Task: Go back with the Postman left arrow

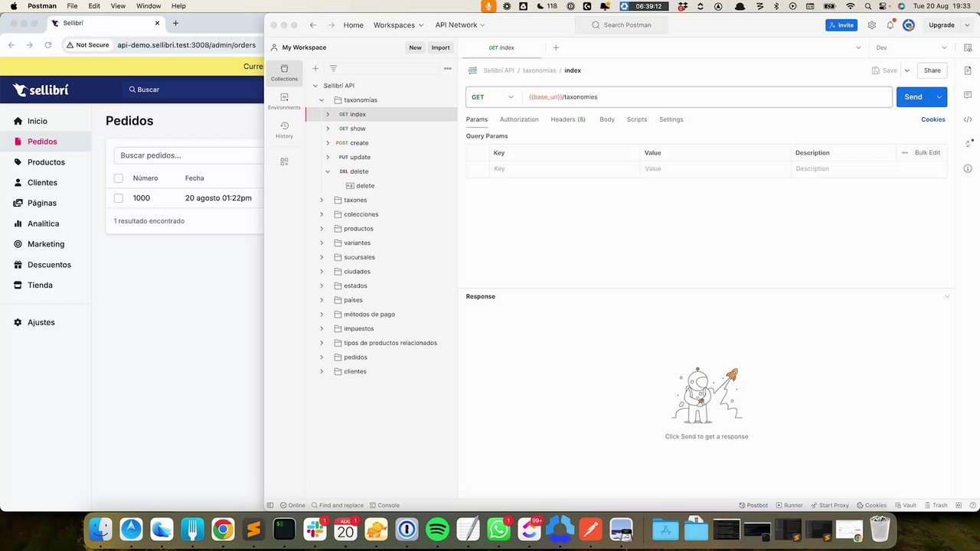Action: [313, 24]
